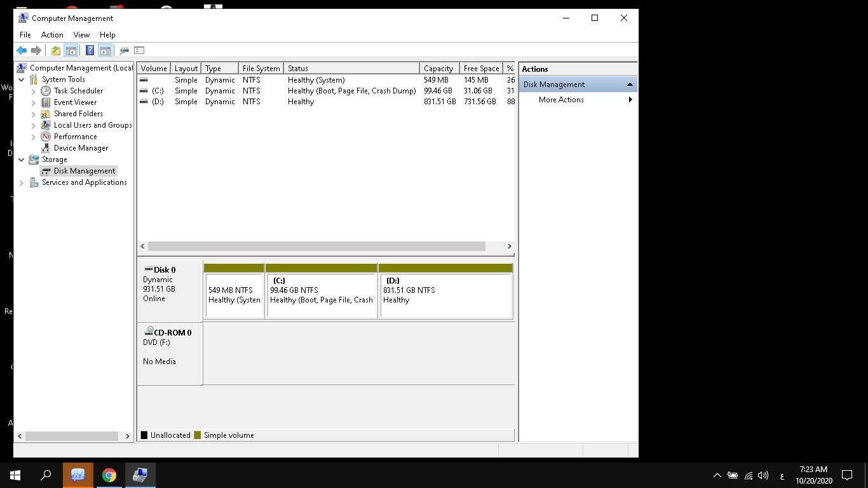
Task: Click the console tree horizontal scrollbar
Action: click(72, 436)
